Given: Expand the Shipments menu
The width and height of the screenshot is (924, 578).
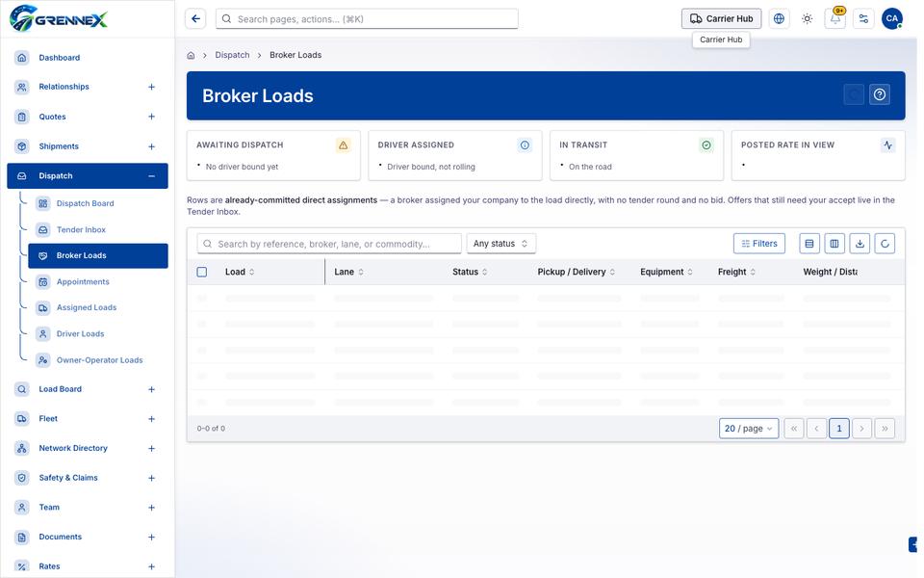Looking at the screenshot, I should tap(151, 146).
